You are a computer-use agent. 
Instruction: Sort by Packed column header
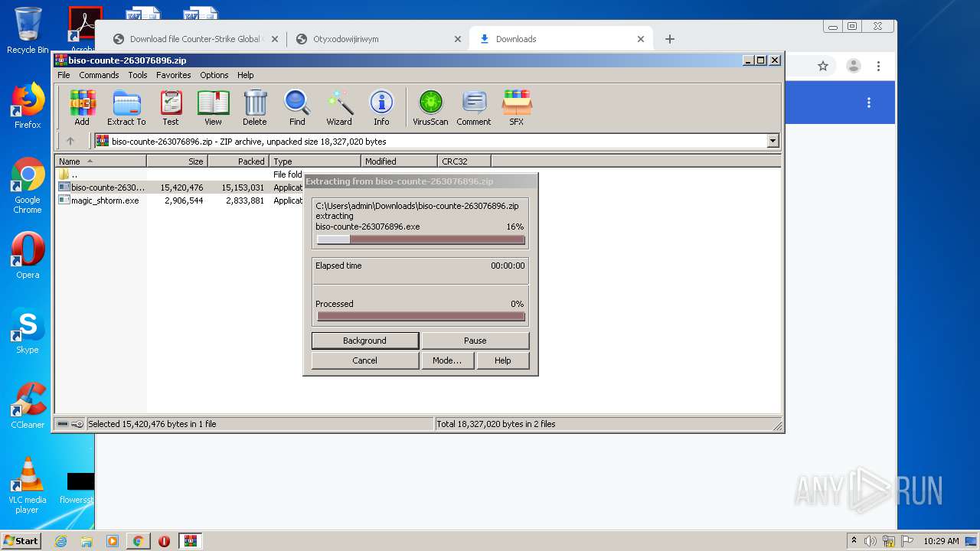pos(238,161)
